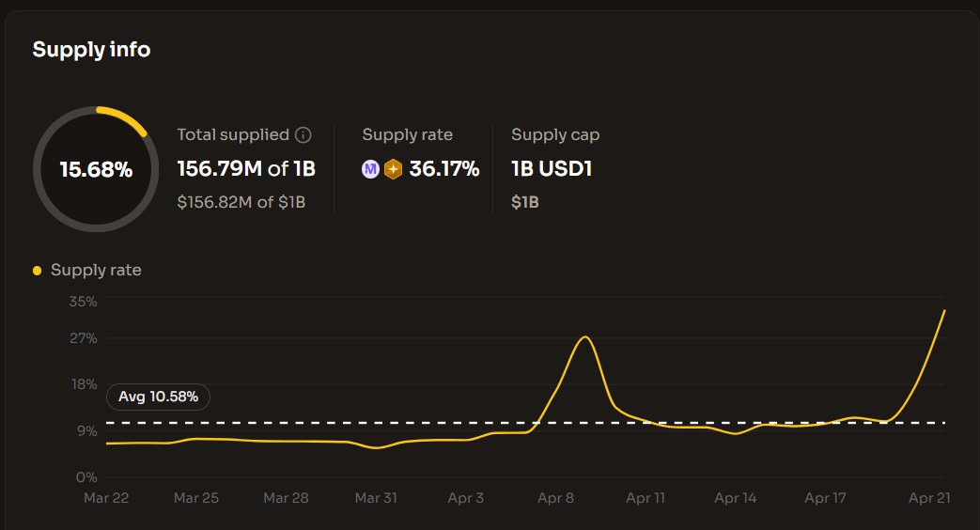Click the orange star rewards icon
980x530 pixels.
pyautogui.click(x=394, y=169)
